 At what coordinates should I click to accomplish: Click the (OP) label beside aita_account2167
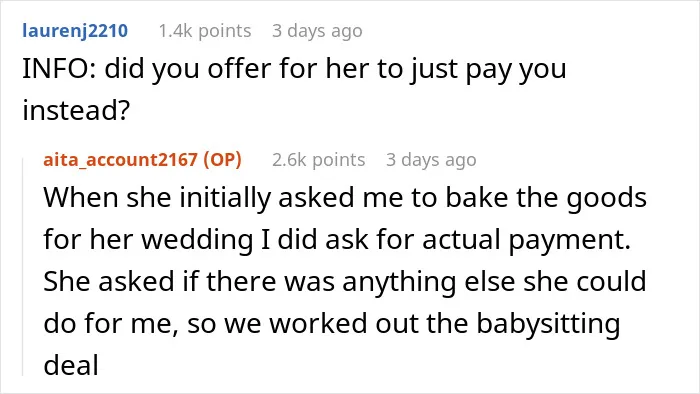pos(222,159)
